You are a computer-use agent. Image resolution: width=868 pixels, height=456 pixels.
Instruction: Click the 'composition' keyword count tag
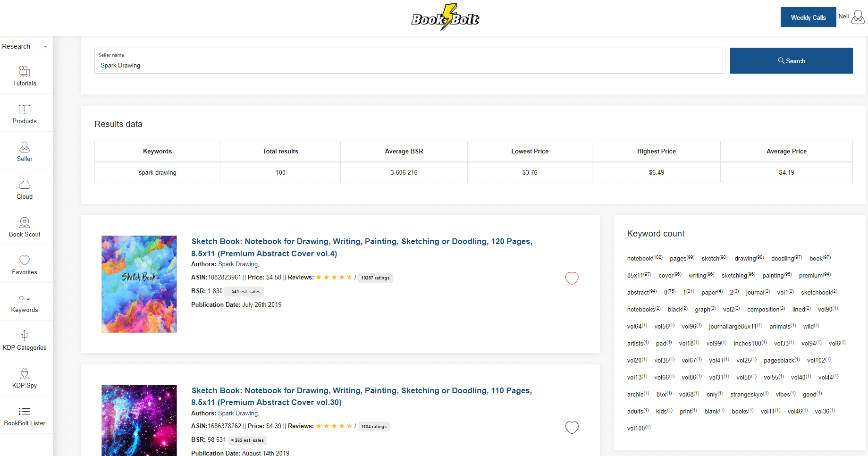(766, 309)
